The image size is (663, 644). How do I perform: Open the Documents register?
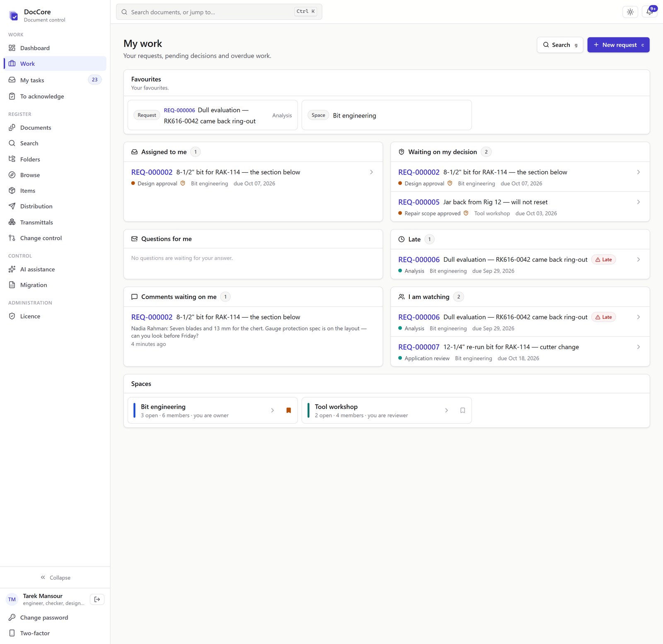point(55,128)
